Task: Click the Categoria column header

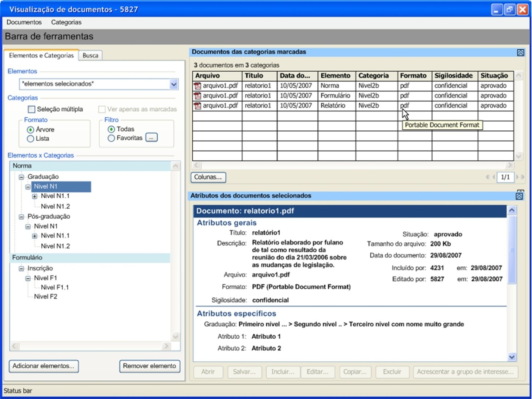Action: [x=376, y=76]
